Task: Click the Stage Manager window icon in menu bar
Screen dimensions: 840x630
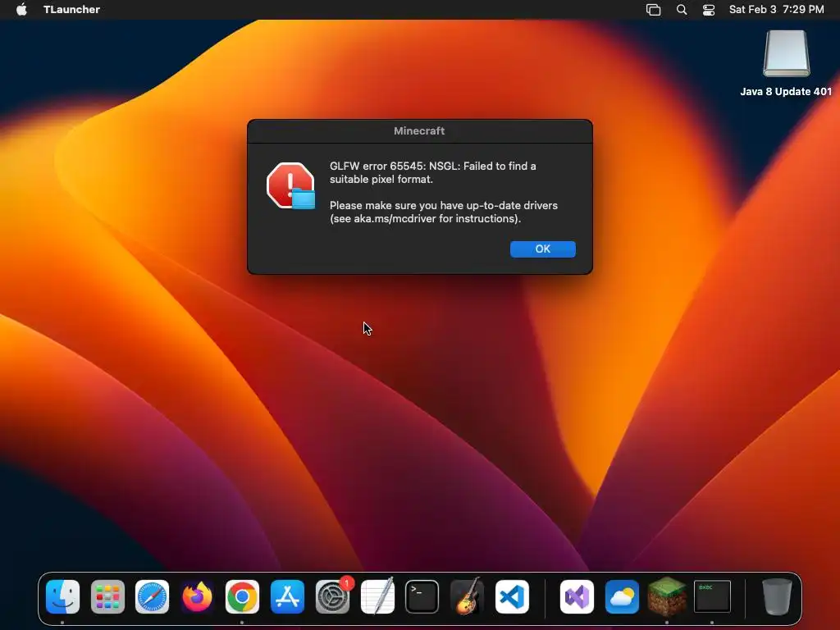Action: point(653,10)
